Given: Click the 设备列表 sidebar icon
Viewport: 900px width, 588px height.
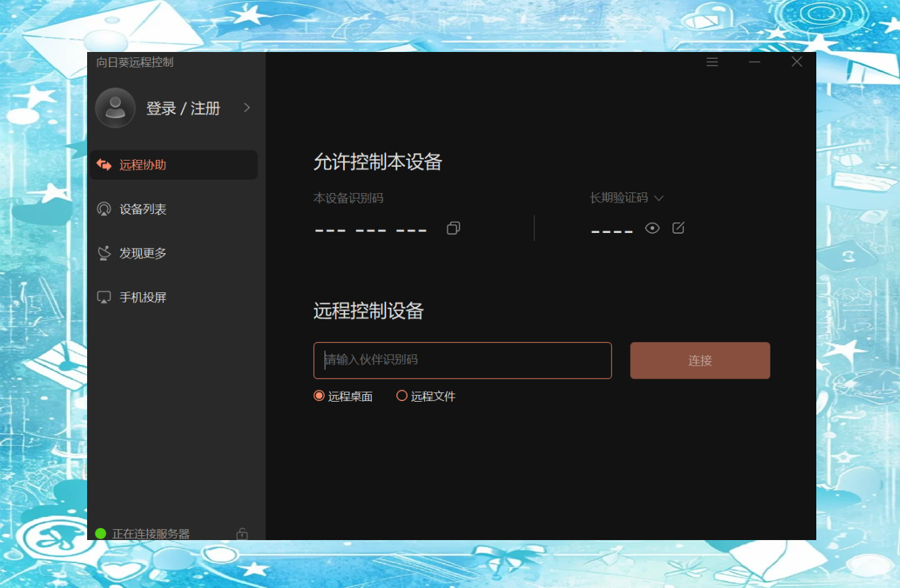Looking at the screenshot, I should pyautogui.click(x=104, y=209).
